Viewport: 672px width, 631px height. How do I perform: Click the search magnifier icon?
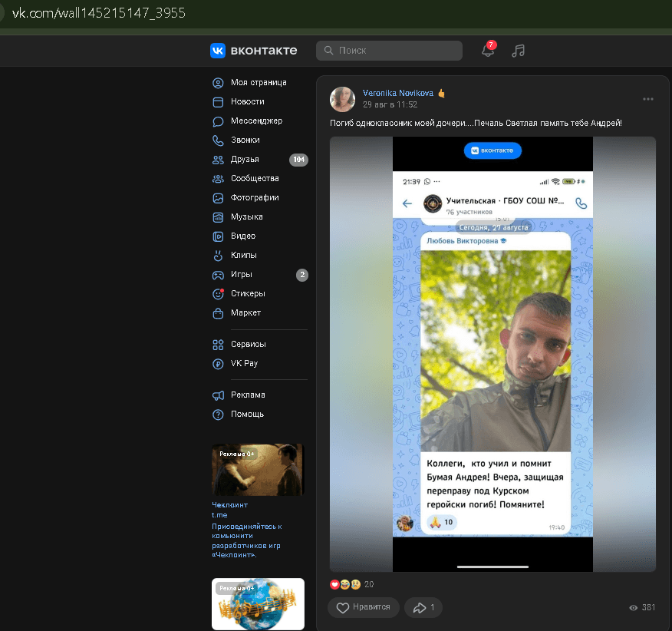pos(329,50)
